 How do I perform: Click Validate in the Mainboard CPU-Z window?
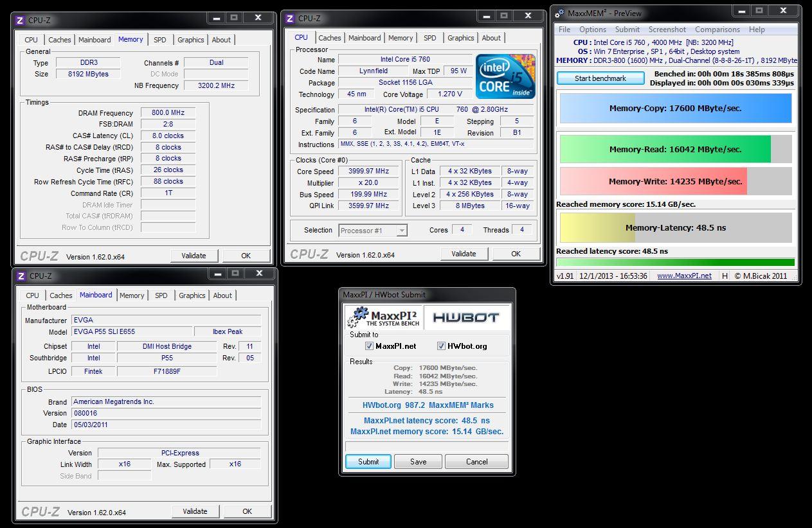point(195,512)
